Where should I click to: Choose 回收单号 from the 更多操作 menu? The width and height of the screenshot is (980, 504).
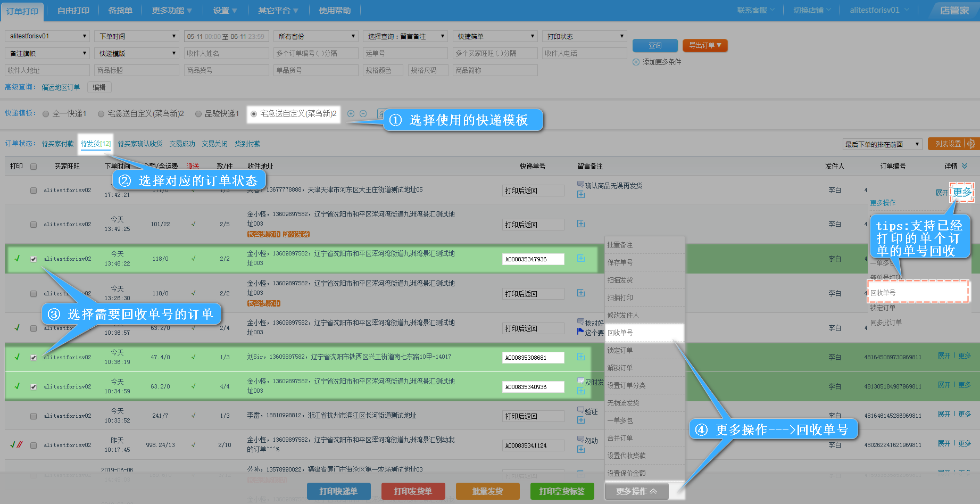[644, 333]
